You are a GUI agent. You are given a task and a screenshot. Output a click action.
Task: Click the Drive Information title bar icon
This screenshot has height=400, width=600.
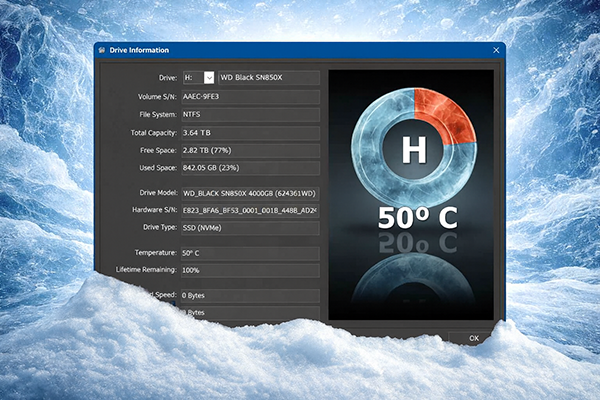[x=103, y=50]
